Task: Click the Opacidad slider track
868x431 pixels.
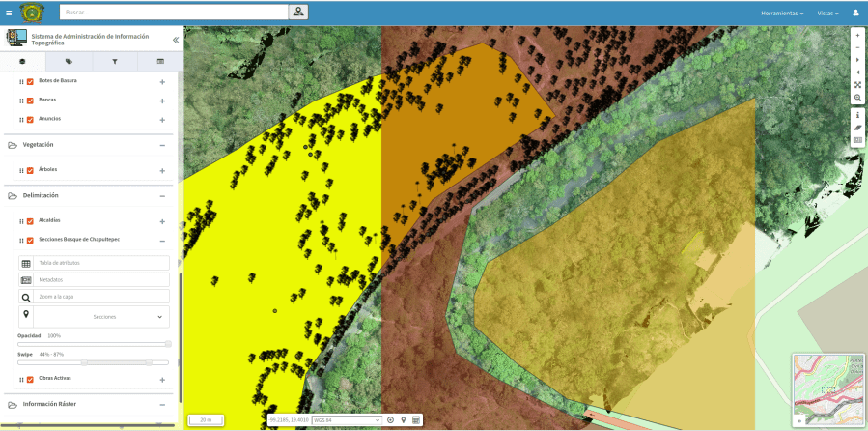Action: point(93,343)
